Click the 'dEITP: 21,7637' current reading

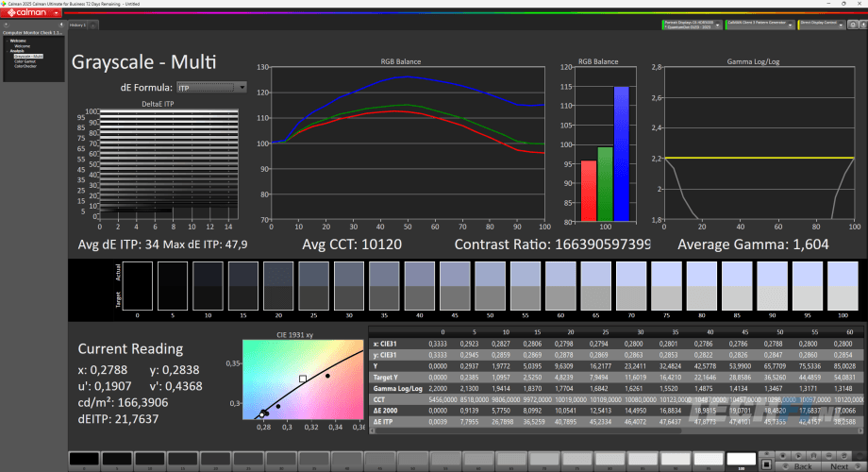click(x=118, y=419)
